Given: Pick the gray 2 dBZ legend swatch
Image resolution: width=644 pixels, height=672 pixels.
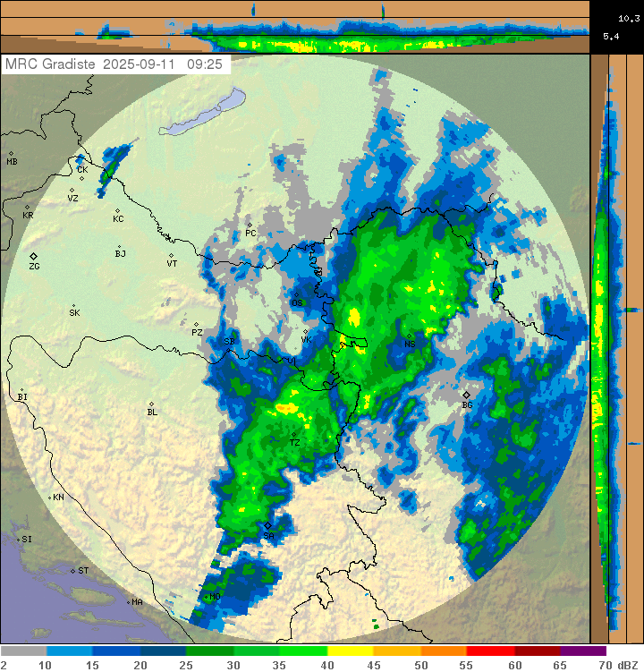Looking at the screenshot, I should [x=24, y=651].
